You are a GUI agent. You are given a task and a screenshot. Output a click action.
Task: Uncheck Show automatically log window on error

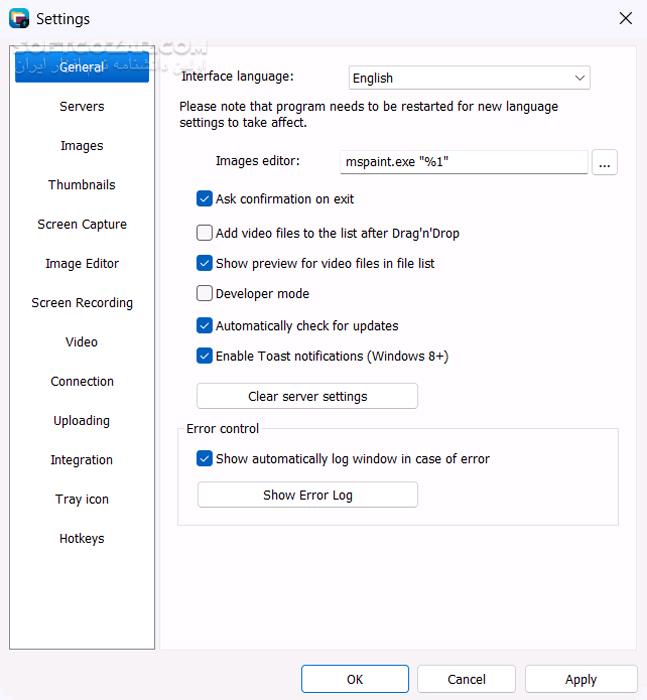coord(205,459)
